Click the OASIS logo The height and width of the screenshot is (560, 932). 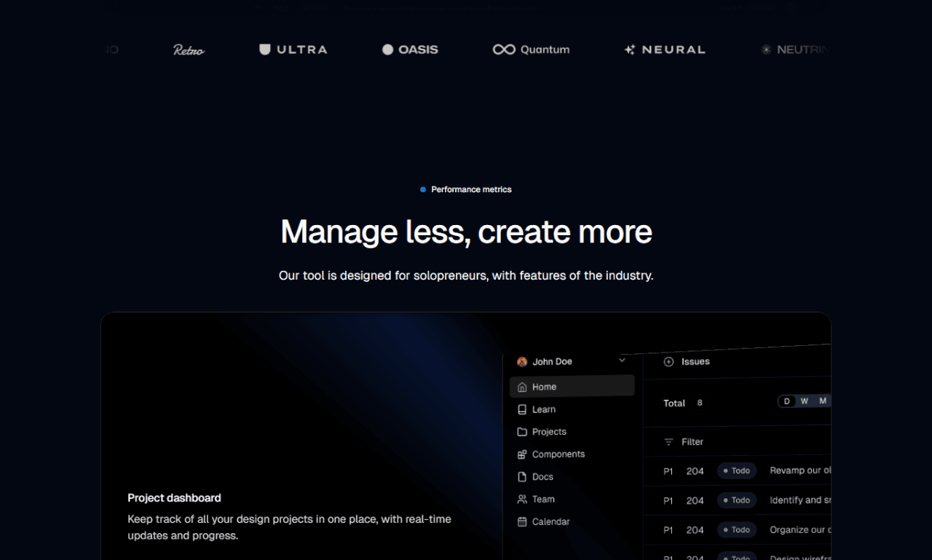pos(410,50)
